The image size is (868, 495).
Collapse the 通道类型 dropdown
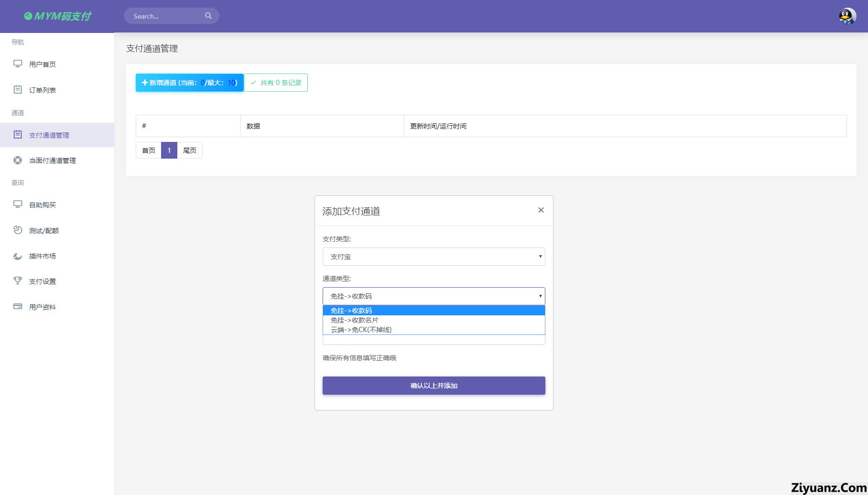coord(434,296)
